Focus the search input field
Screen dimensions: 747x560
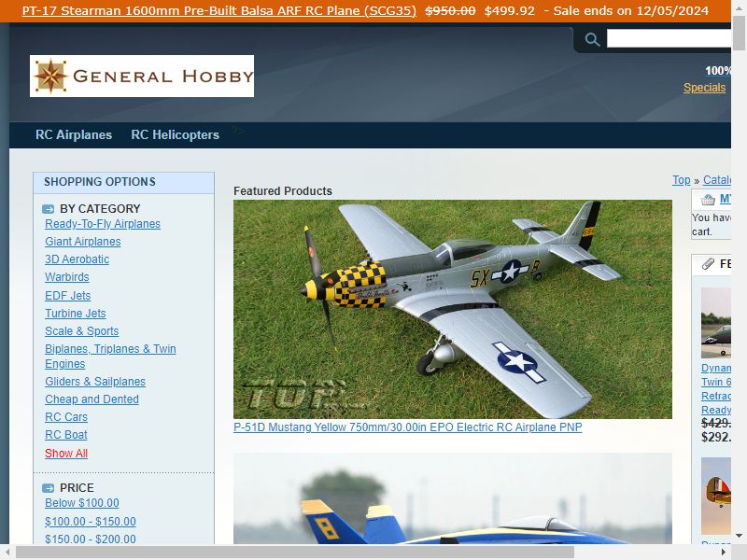(669, 38)
